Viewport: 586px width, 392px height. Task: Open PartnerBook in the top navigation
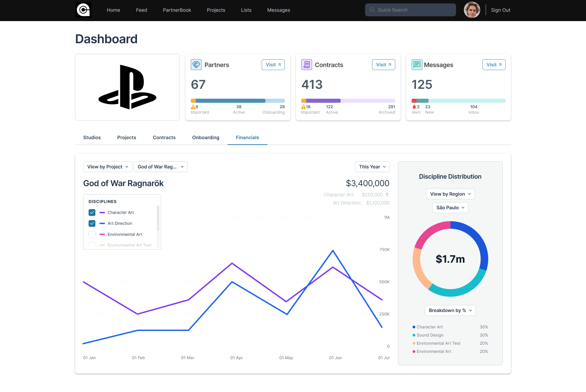pyautogui.click(x=177, y=10)
